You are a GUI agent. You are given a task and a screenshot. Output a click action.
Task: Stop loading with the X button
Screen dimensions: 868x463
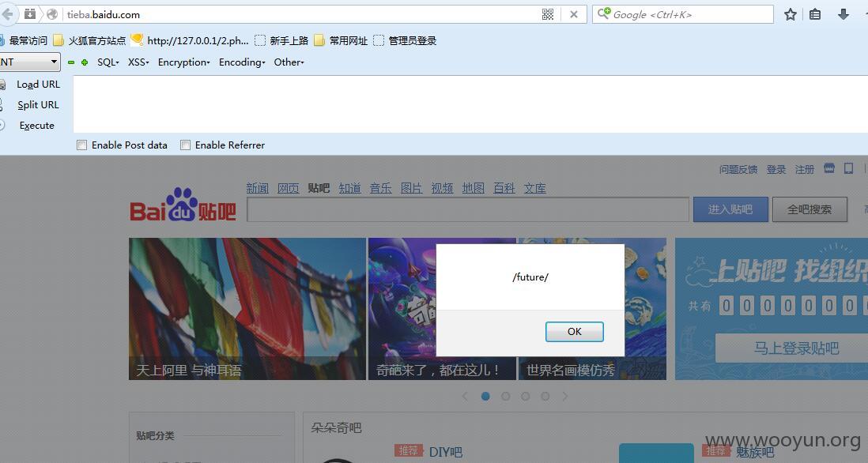click(574, 14)
